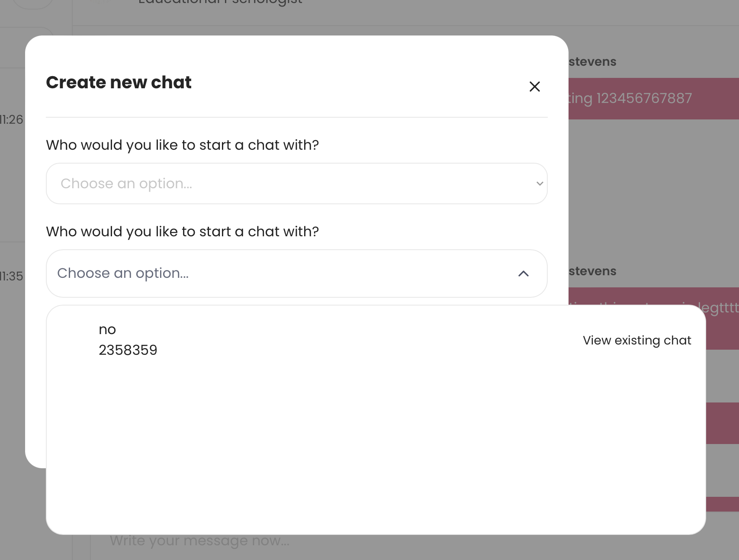
Task: Click the 11:35 timestamp
Action: [11, 276]
